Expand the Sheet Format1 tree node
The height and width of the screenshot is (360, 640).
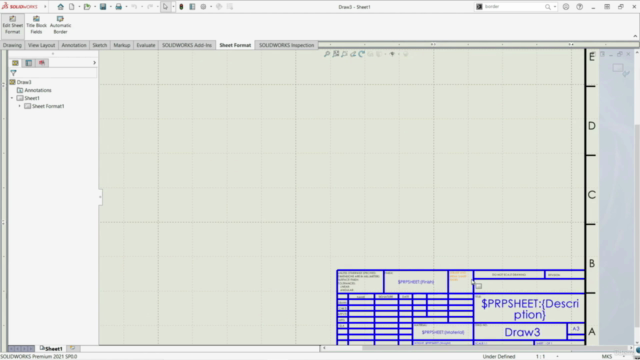point(19,106)
